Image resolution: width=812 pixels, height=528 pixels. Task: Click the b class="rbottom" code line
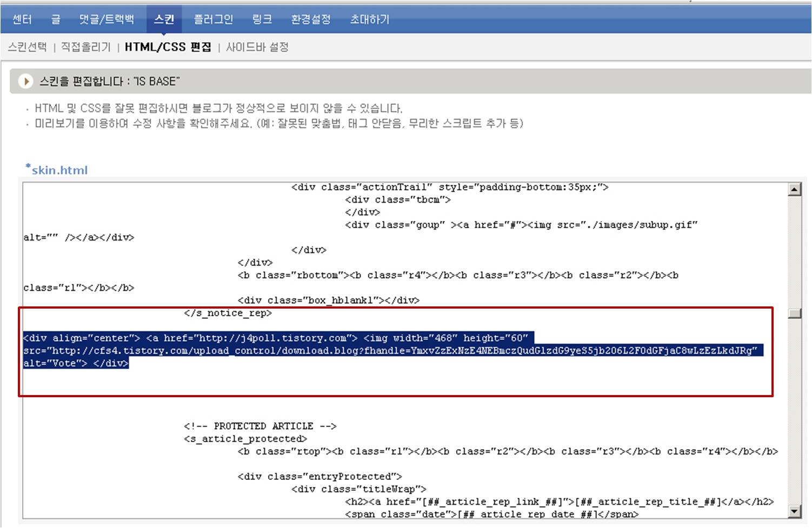[458, 275]
